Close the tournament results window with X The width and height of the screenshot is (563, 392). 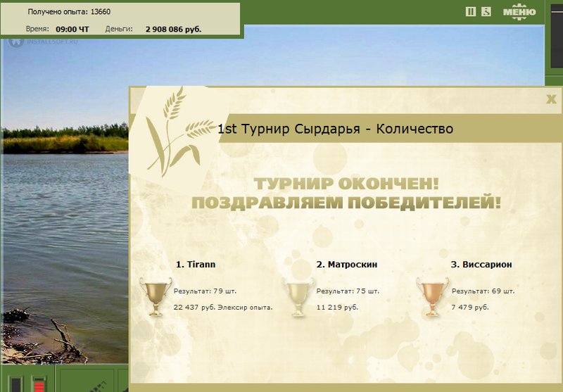[551, 99]
